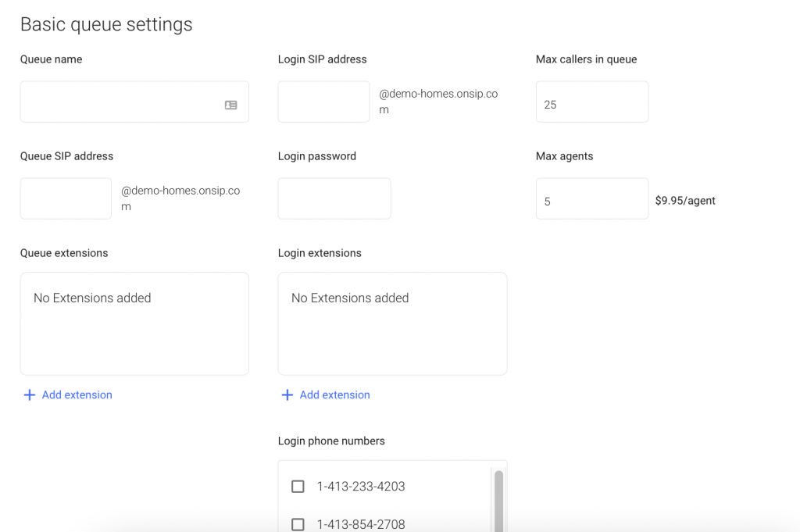Click inside the Login password field
This screenshot has height=532, width=800.
(x=334, y=198)
